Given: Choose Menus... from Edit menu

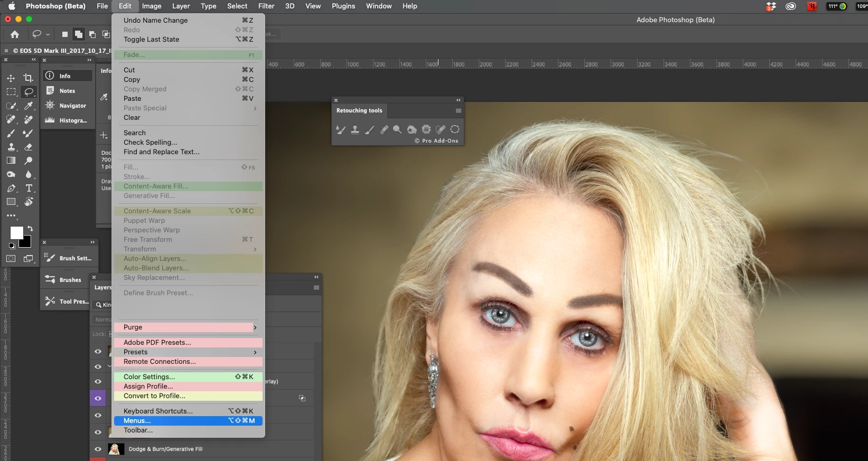Looking at the screenshot, I should coord(188,421).
